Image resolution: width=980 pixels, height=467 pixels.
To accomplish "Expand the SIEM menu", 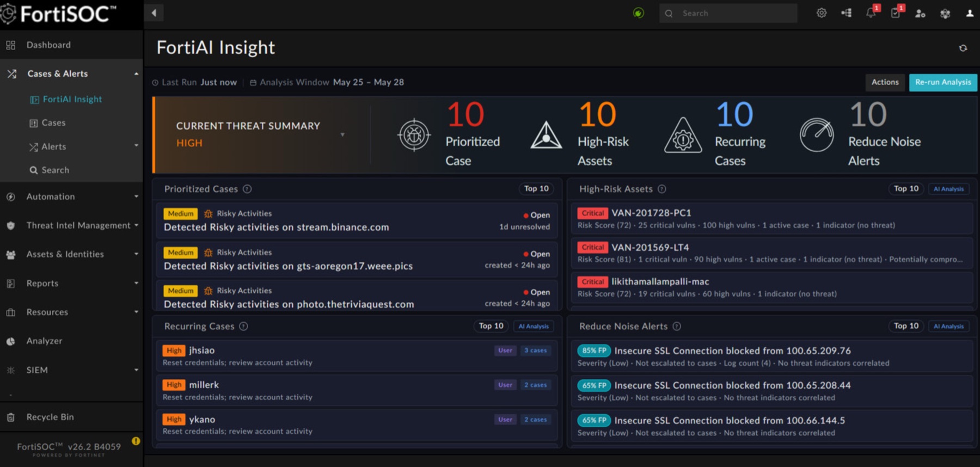I will pos(136,370).
